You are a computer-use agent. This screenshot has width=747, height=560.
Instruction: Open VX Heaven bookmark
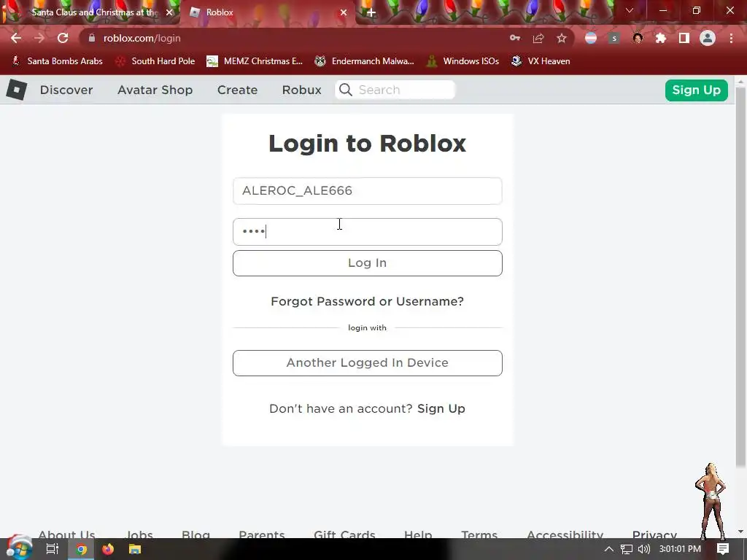tap(541, 61)
